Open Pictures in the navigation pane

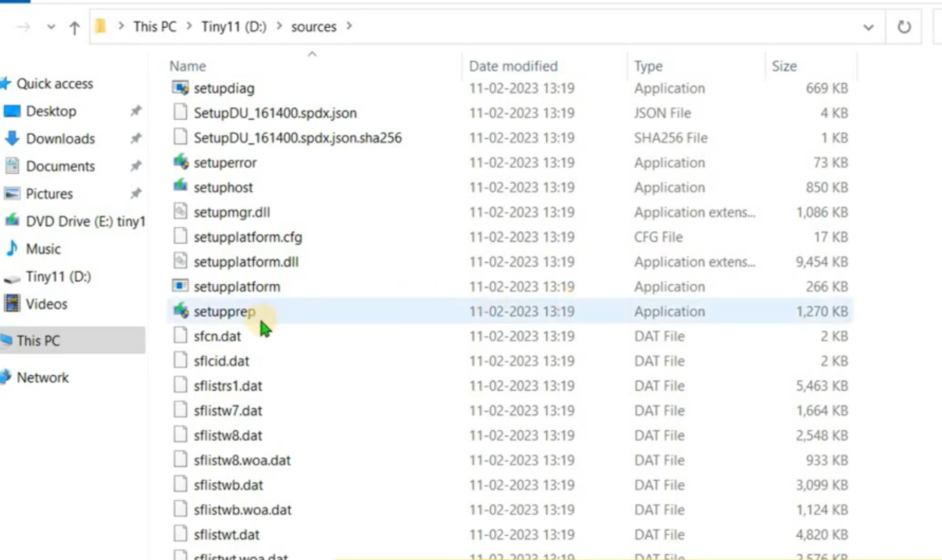click(49, 194)
